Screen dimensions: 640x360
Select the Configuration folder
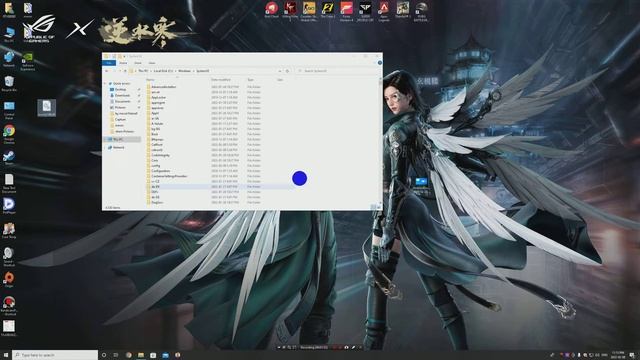tap(160, 171)
